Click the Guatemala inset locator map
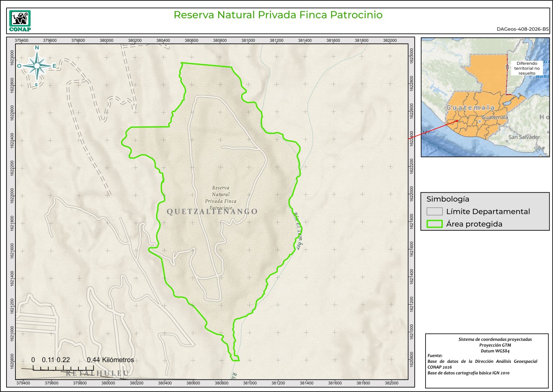The width and height of the screenshot is (553, 392). 485,97
